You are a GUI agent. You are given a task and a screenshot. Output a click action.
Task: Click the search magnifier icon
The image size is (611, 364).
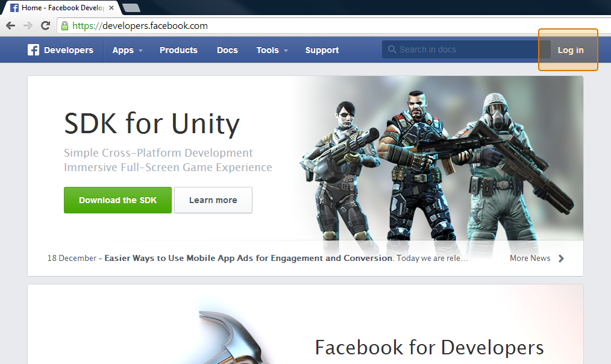[392, 49]
